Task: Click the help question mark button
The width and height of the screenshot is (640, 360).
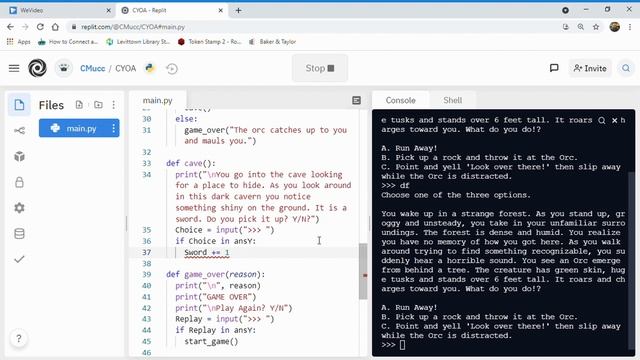Action: coord(19,338)
